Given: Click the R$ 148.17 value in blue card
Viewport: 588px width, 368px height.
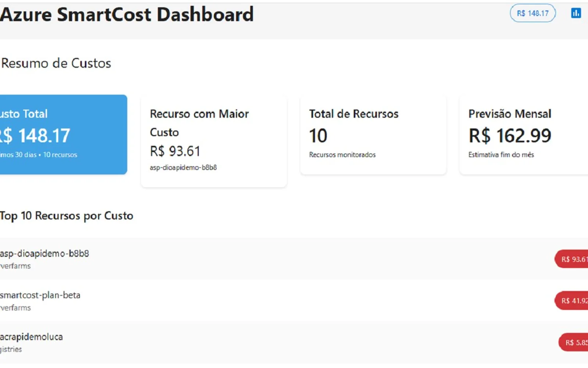Looking at the screenshot, I should point(35,136).
